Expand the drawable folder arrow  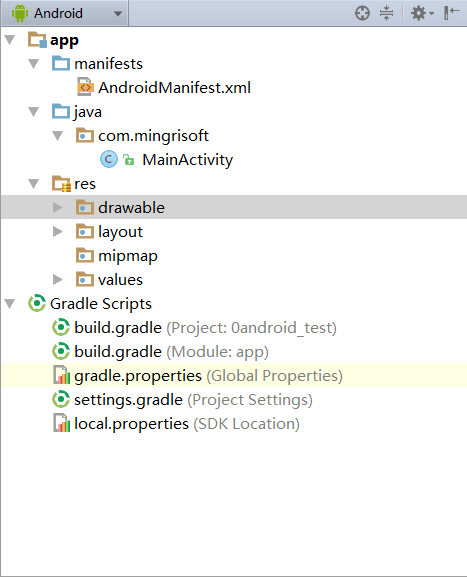click(x=57, y=208)
